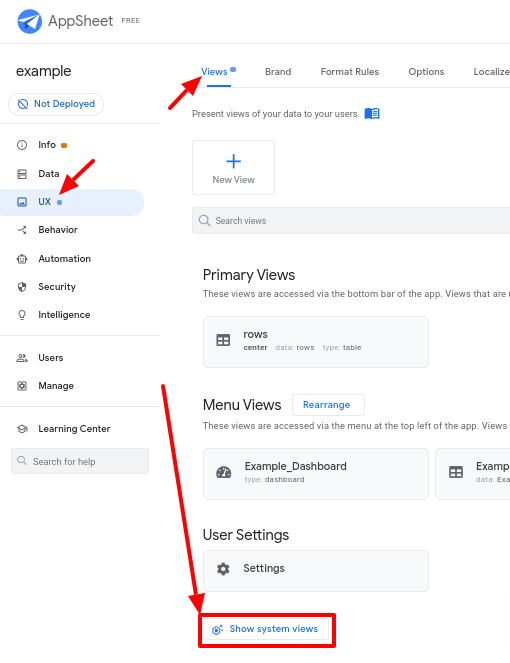Focus the Search views field
This screenshot has width=510, height=663.
[x=351, y=221]
